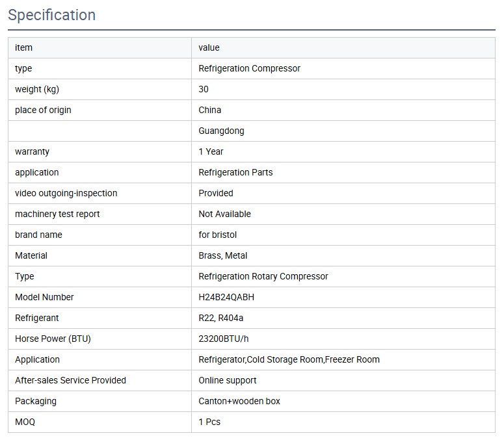This screenshot has width=504, height=438.
Task: Click the model number H24B24QABH
Action: point(226,297)
